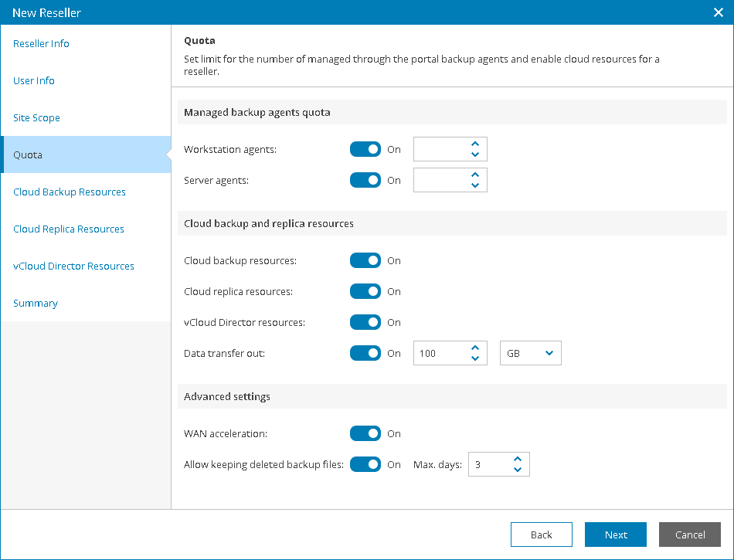This screenshot has height=560, width=734.
Task: Increase Data transfer out value
Action: [x=475, y=348]
